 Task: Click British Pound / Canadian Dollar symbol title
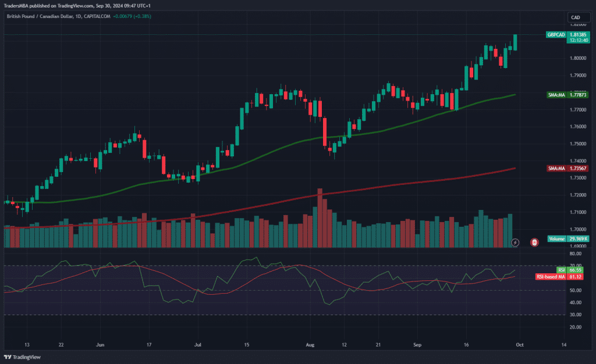[x=41, y=16]
